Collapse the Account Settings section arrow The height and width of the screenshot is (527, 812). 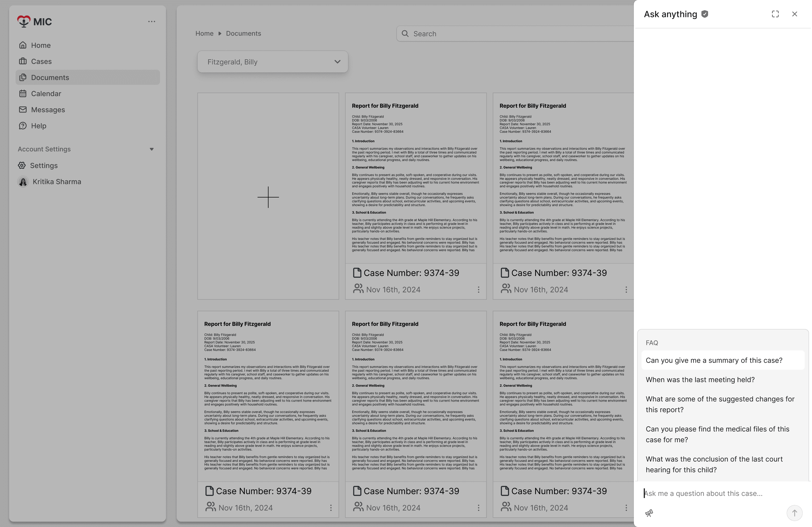click(152, 149)
